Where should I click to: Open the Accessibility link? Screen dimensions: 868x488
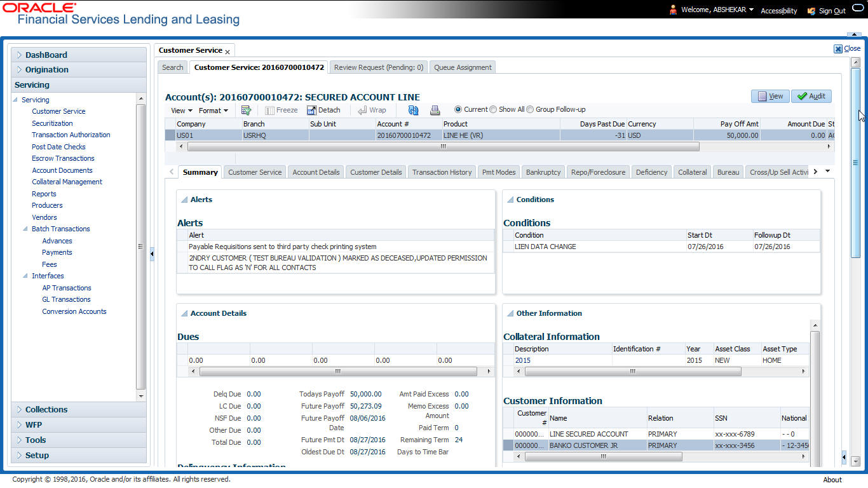coord(779,11)
